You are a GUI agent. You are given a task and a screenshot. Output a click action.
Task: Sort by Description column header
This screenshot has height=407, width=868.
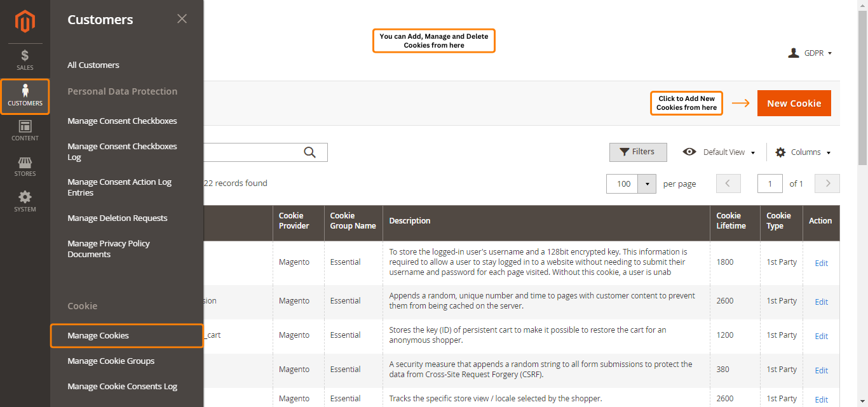pos(546,223)
